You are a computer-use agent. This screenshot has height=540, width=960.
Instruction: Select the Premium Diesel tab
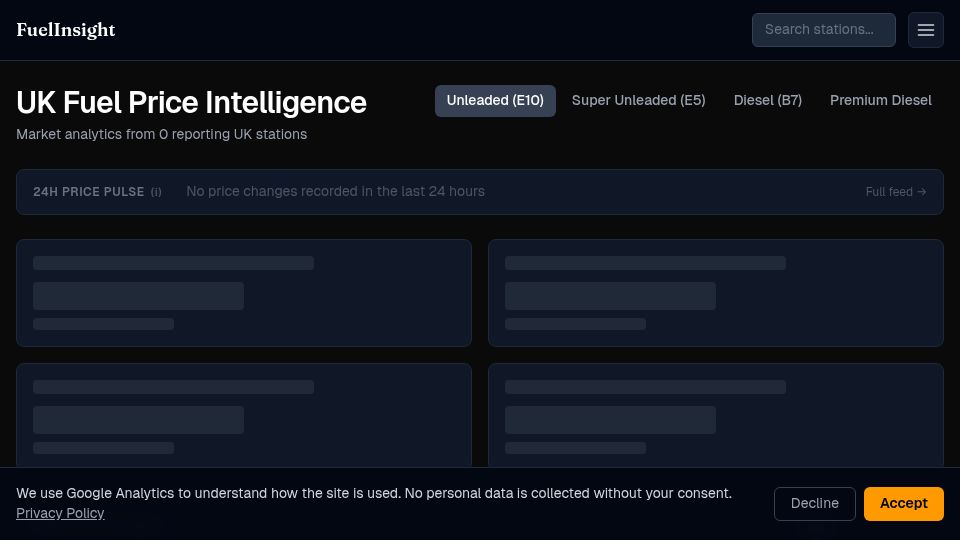880,100
